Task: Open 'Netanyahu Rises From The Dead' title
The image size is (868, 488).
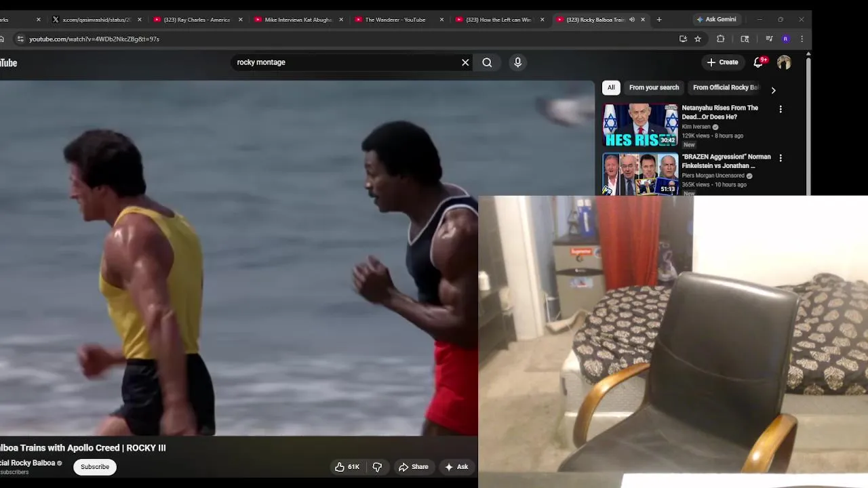Action: [719, 113]
